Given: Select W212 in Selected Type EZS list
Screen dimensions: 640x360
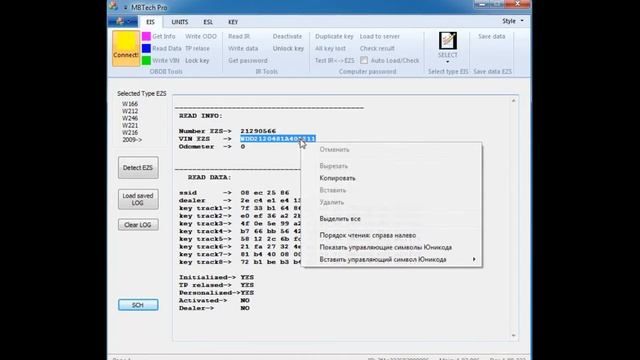Looking at the screenshot, I should coord(130,111).
